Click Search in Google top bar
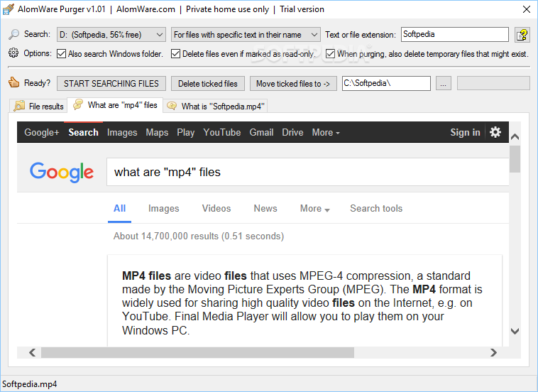Image resolution: width=538 pixels, height=392 pixels. click(x=83, y=133)
